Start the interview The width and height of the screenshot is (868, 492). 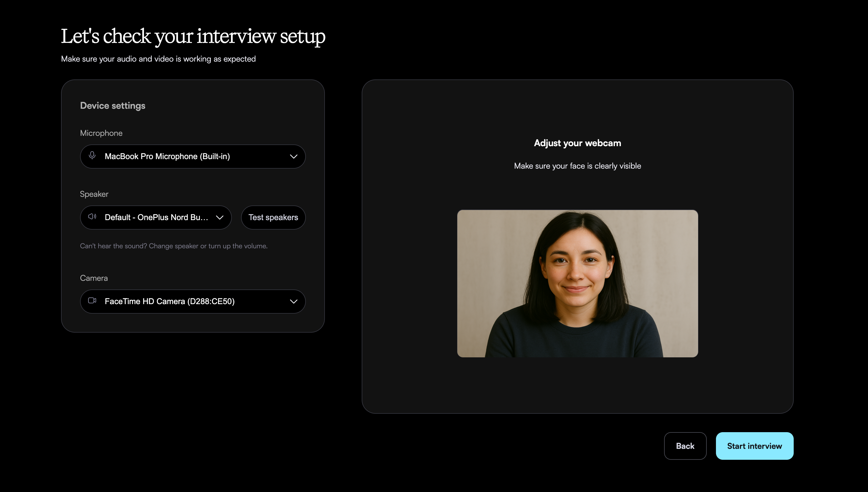click(x=754, y=446)
